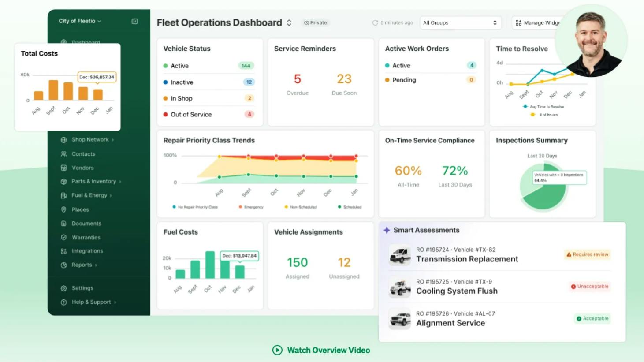Click the Private visibility badge
This screenshot has height=362, width=644.
[x=316, y=23]
